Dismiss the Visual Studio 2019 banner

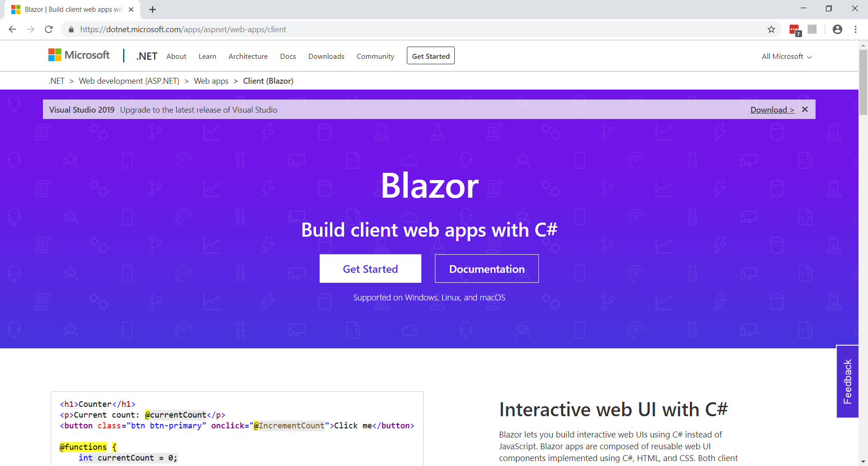(805, 109)
